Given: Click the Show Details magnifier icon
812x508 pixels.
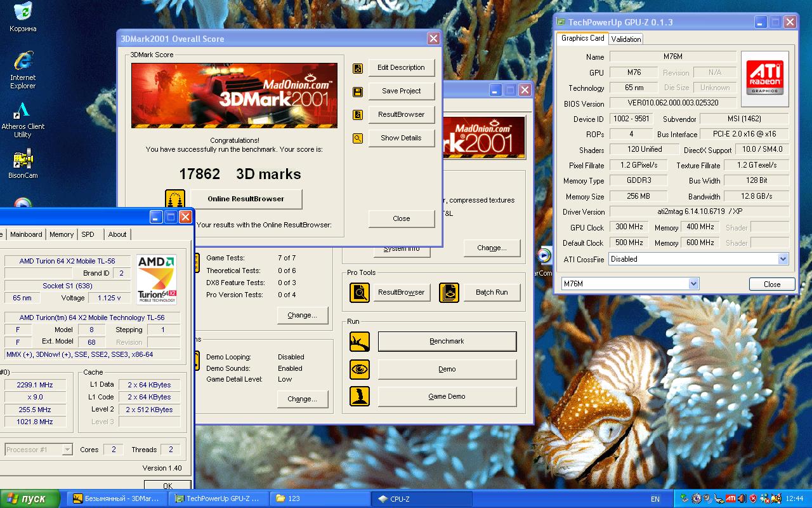Looking at the screenshot, I should coord(358,138).
